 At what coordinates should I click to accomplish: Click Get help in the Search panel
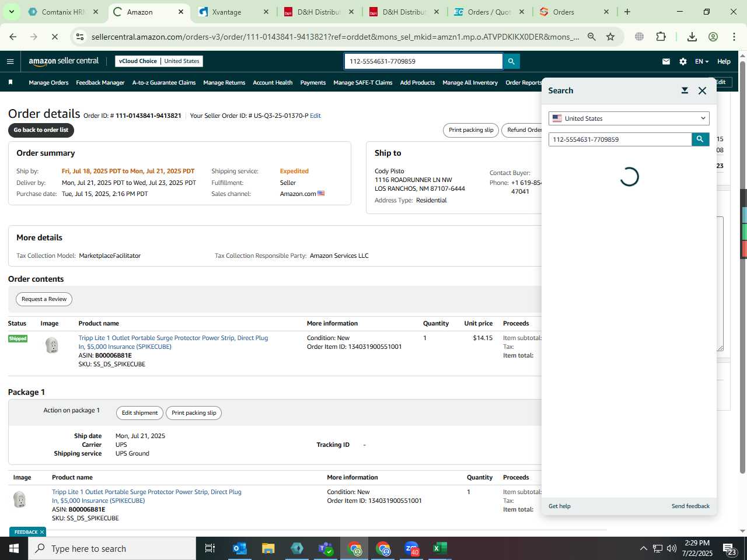click(560, 506)
